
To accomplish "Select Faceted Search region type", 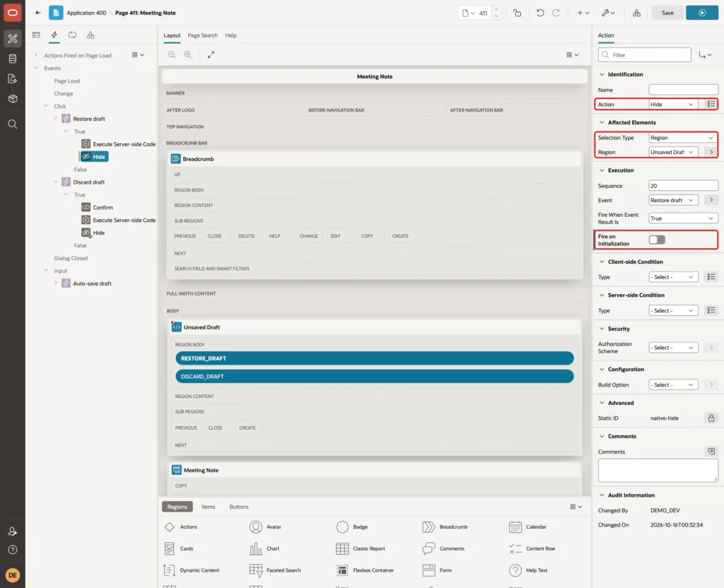I will (275, 570).
